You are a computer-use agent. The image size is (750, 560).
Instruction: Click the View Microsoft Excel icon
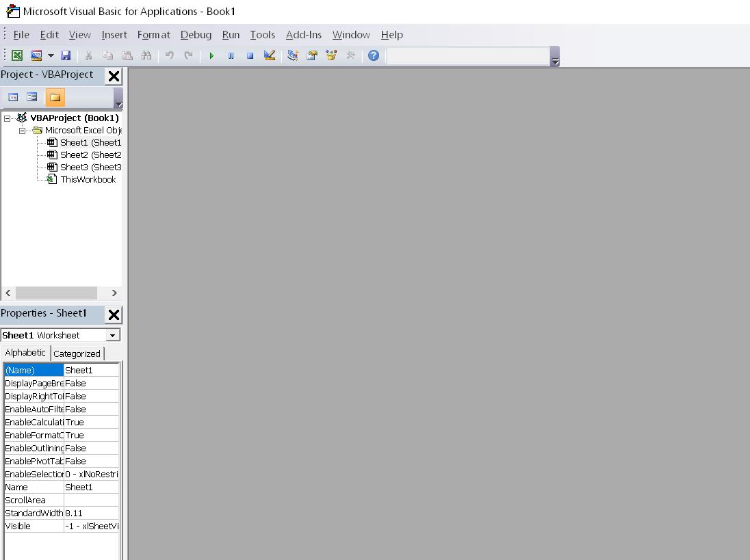pyautogui.click(x=15, y=55)
